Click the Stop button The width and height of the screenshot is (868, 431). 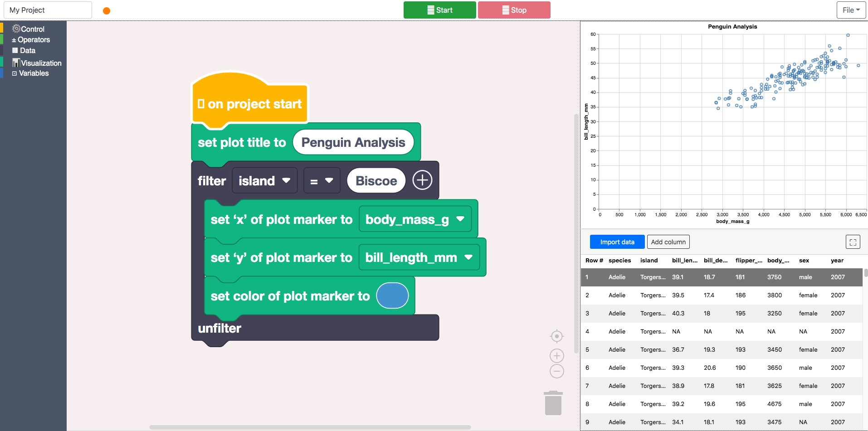514,10
